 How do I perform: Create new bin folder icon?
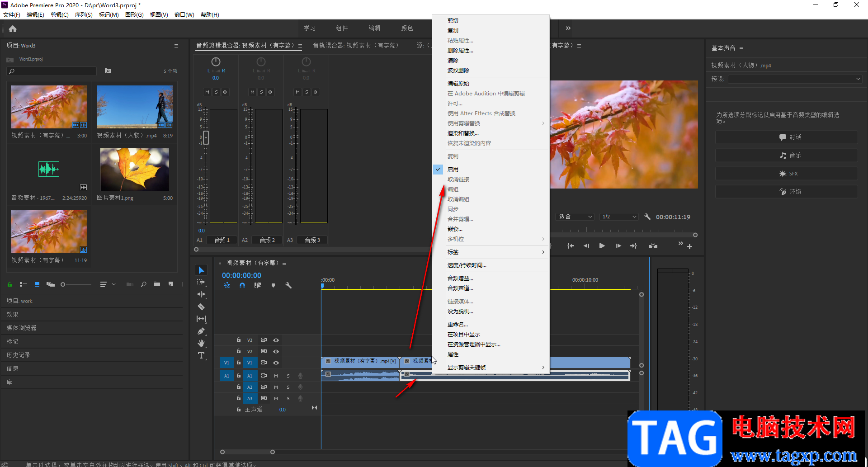click(157, 284)
